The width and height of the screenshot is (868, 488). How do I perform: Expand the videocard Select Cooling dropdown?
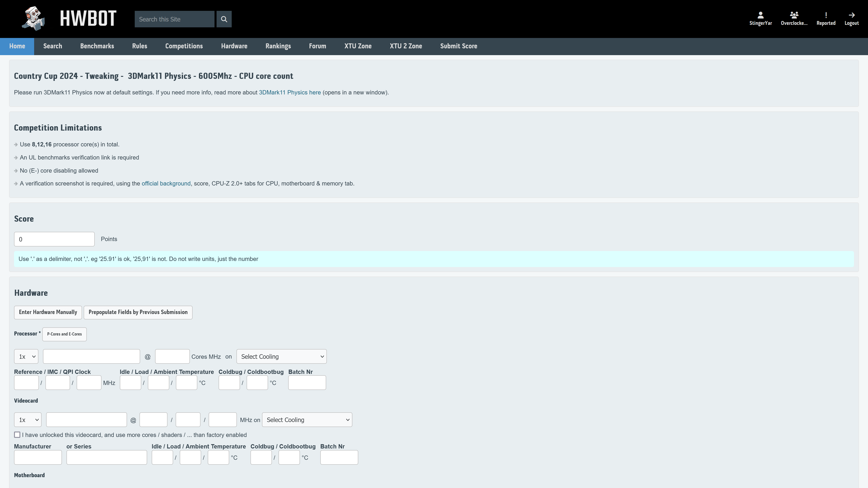307,420
